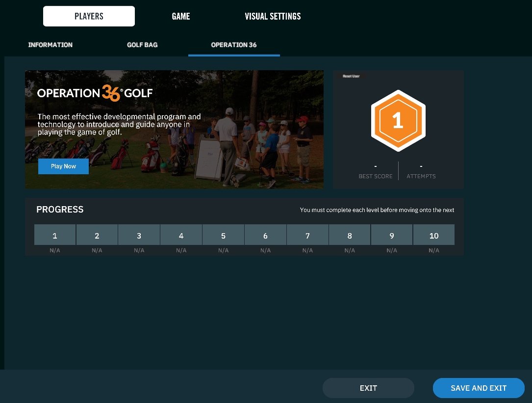Viewport: 532px width, 403px height.
Task: Select the Operation 36 sub-tab
Action: click(x=234, y=45)
